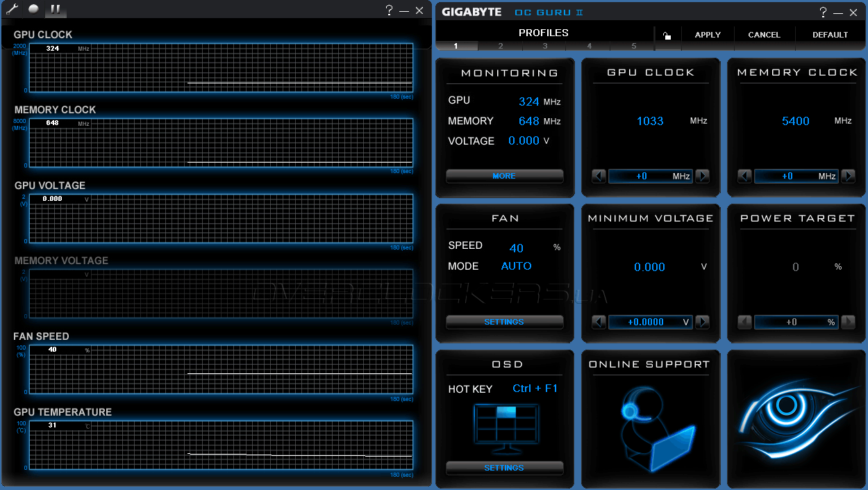Select profile 1 tab

pyautogui.click(x=456, y=46)
